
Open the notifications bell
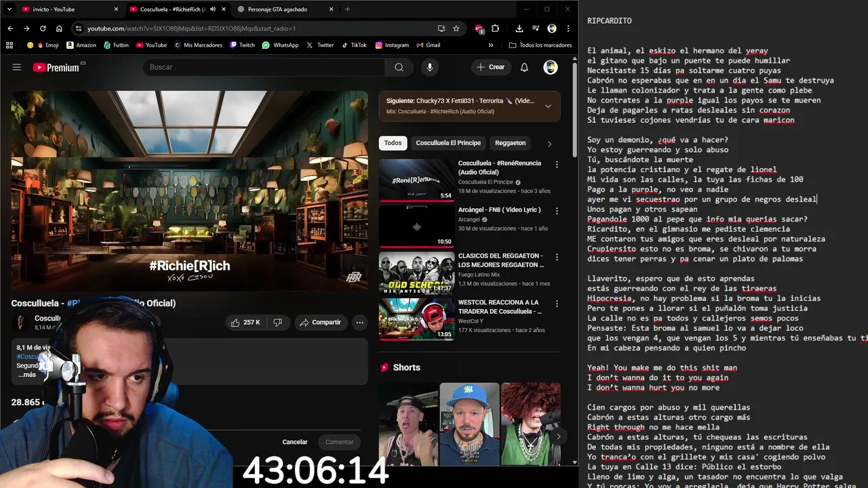click(524, 67)
